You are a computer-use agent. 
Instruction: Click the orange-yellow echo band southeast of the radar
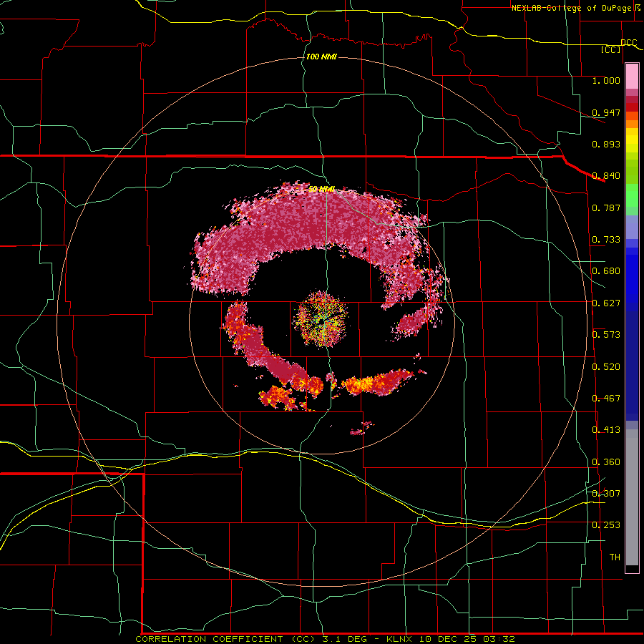(377, 383)
